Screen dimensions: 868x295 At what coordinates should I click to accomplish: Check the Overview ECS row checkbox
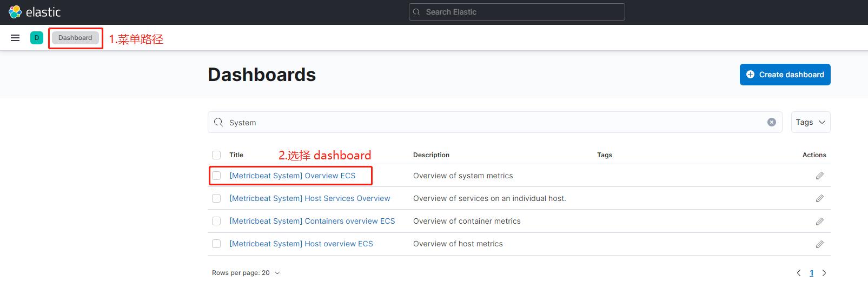point(216,176)
